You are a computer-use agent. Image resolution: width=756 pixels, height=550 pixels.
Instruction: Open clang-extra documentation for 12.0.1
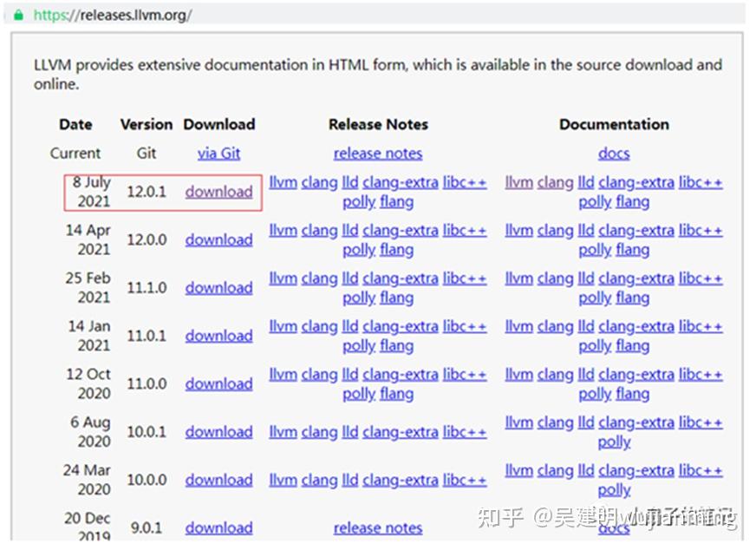point(636,182)
